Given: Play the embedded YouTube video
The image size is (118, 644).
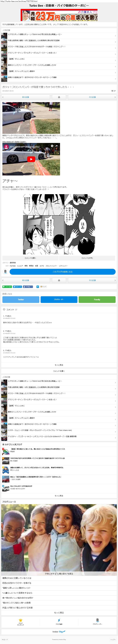Looking at the screenshot, I should 31,159.
